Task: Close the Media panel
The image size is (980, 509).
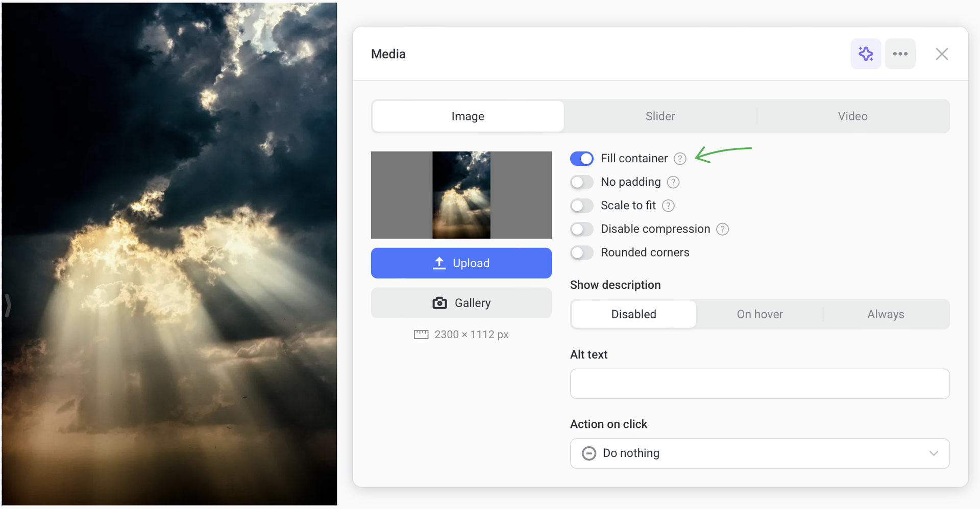Action: pos(941,54)
